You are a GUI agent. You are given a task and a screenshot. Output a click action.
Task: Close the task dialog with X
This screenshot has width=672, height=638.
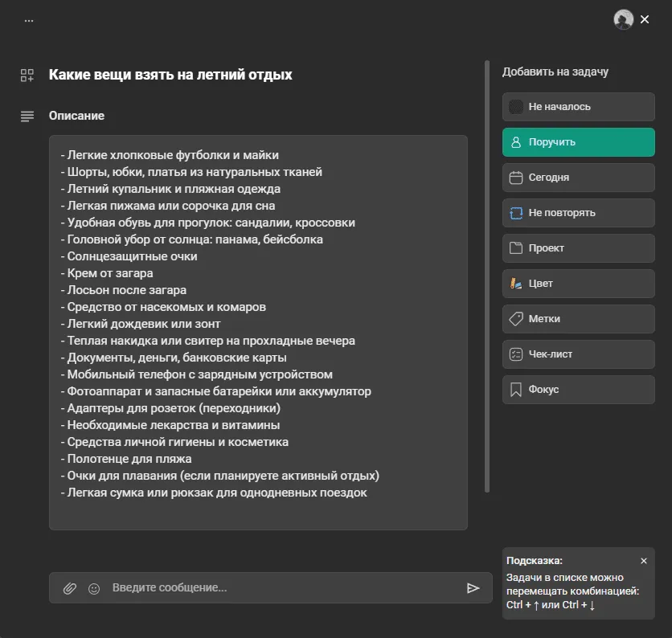click(x=645, y=20)
